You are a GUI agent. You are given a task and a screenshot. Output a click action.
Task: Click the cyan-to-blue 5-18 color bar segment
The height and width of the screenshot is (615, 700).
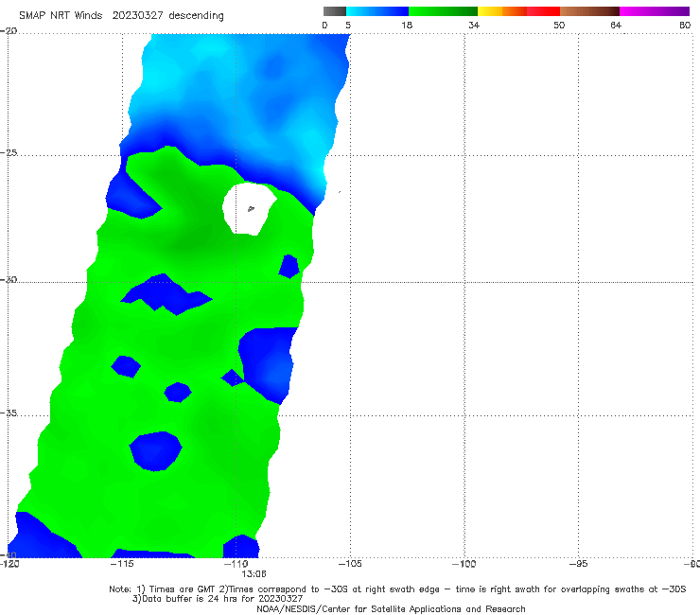pos(377,11)
